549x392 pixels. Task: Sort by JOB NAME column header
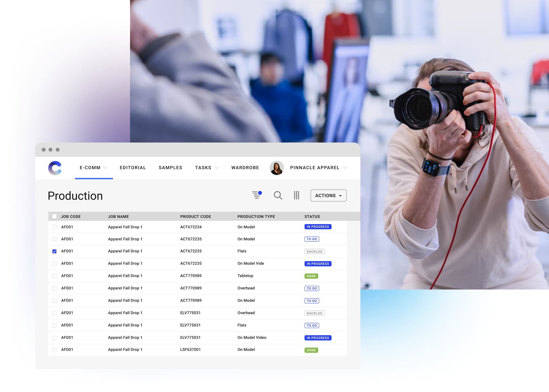[x=119, y=216]
